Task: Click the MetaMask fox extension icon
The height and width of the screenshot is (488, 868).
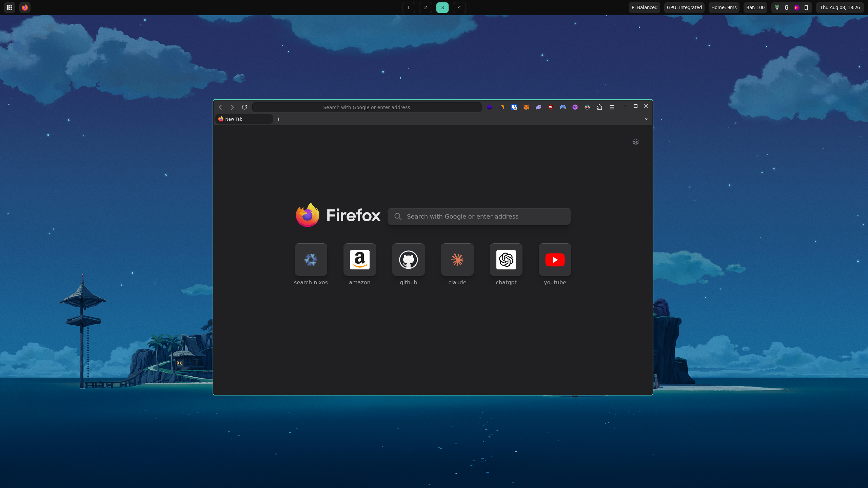Action: [x=526, y=107]
